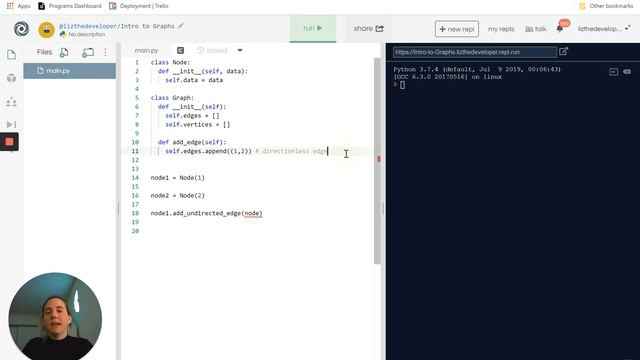Image resolution: width=640 pixels, height=360 pixels.
Task: Open Deployment Trello bookmark
Action: coord(139,6)
